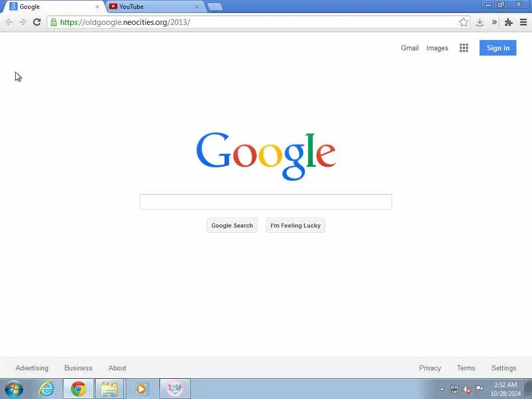
Task: Bookmark this page with the star icon
Action: coord(463,22)
